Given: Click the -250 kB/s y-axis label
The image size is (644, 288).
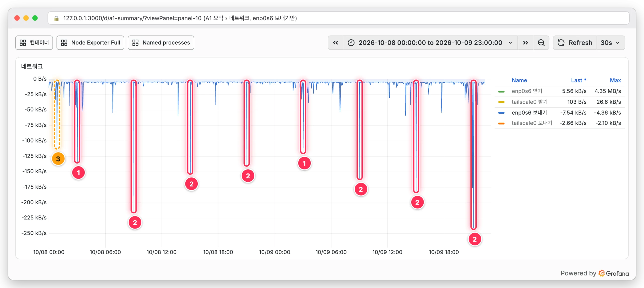Looking at the screenshot, I should 34,233.
